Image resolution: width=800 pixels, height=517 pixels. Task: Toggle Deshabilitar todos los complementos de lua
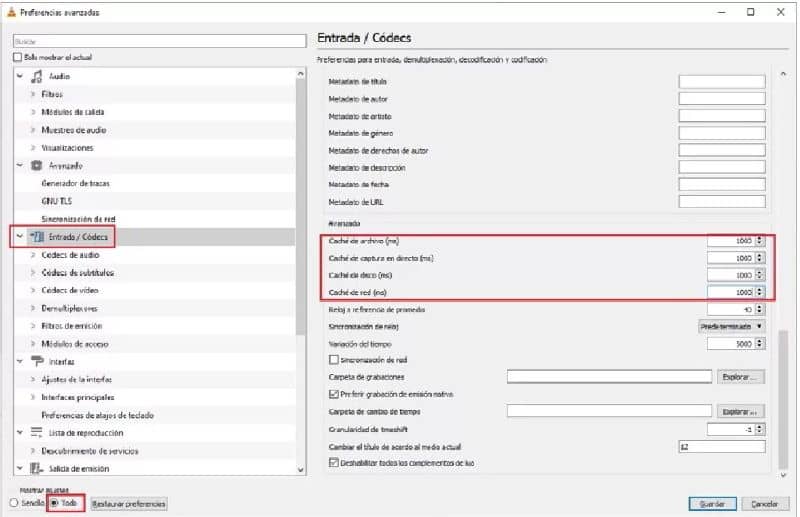pyautogui.click(x=334, y=463)
